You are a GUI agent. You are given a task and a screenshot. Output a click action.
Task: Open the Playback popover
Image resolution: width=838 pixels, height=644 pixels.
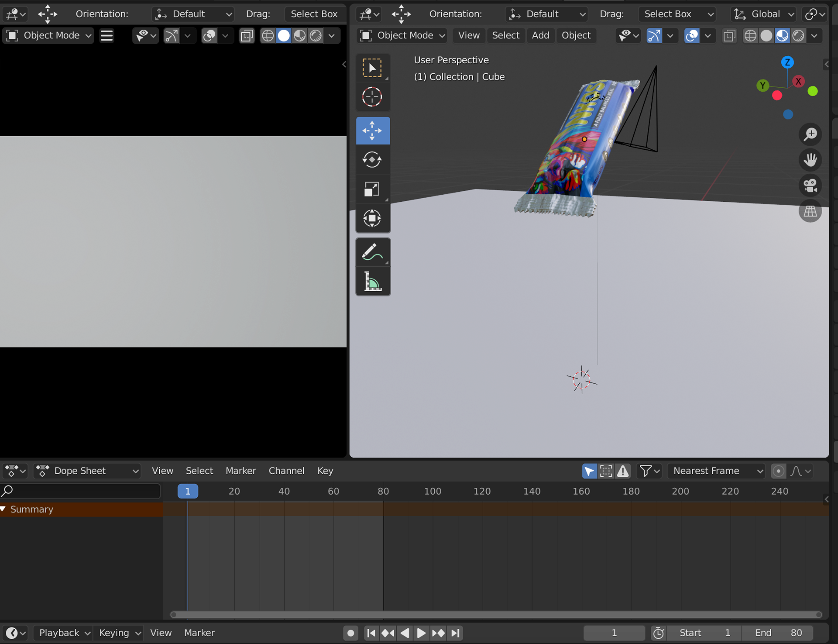63,633
